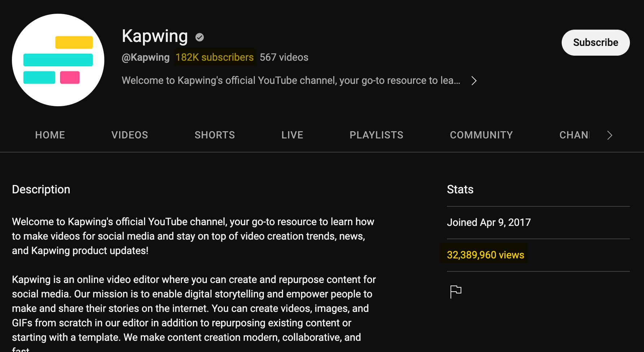Expand the truncated channel description
Image resolution: width=644 pixels, height=352 pixels.
coord(291,80)
